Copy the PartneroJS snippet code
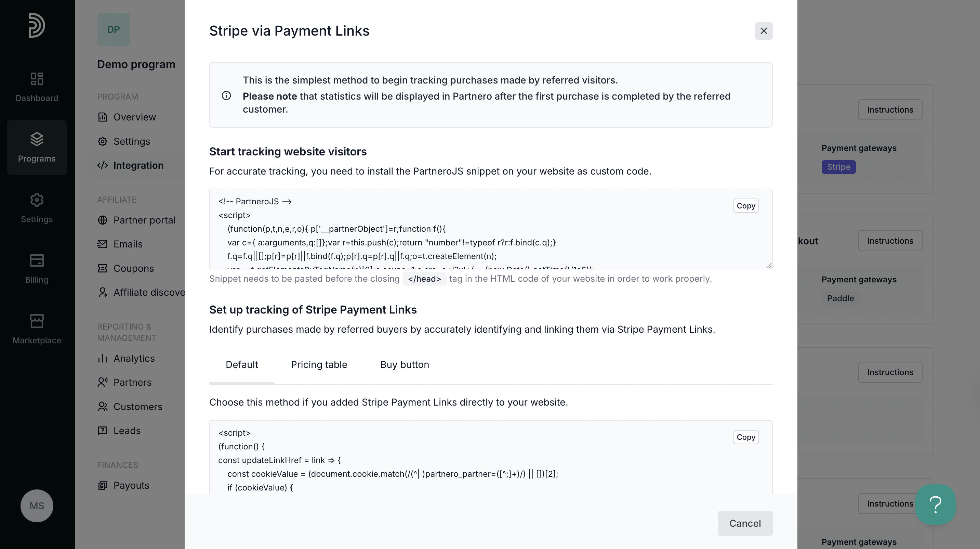Image resolution: width=980 pixels, height=549 pixels. [x=746, y=206]
